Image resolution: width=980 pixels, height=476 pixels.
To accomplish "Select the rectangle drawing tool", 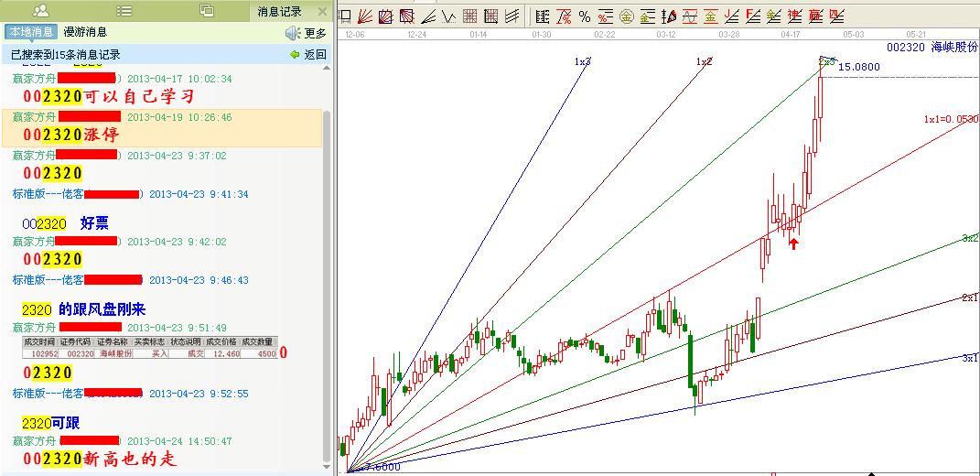I will 344,16.
